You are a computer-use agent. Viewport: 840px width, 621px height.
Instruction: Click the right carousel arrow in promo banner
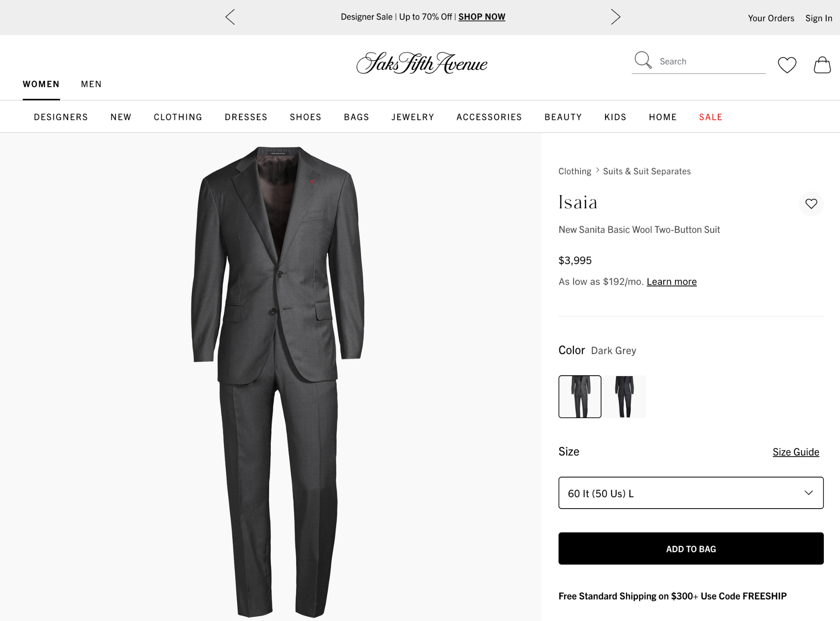[x=616, y=17]
